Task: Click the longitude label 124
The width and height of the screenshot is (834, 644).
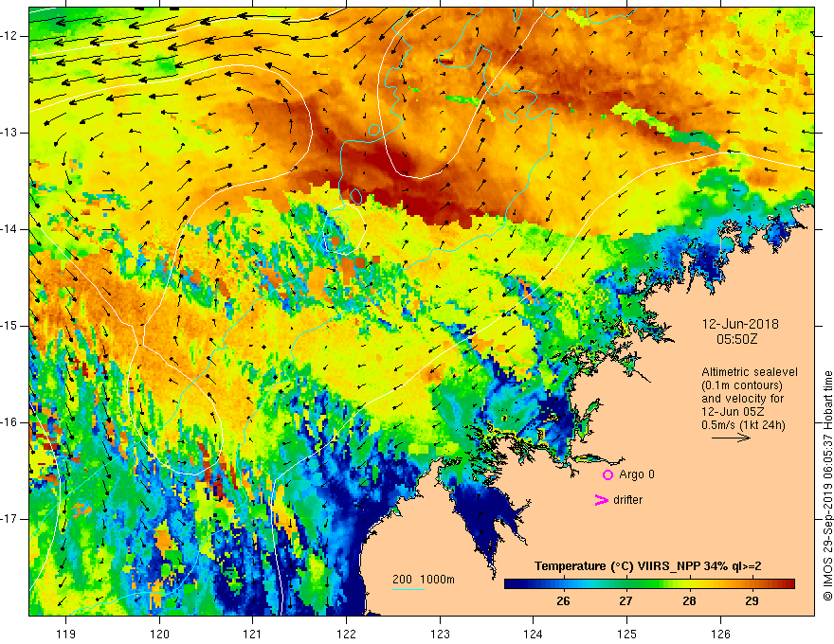Action: [x=534, y=634]
